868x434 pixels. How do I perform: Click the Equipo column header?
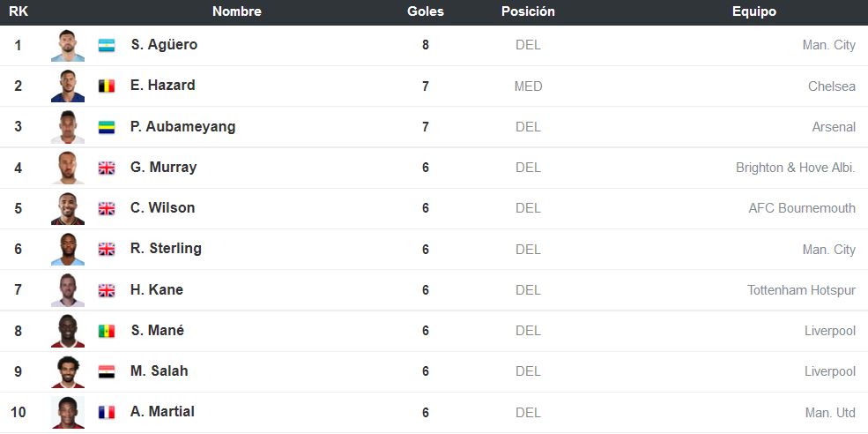[754, 11]
